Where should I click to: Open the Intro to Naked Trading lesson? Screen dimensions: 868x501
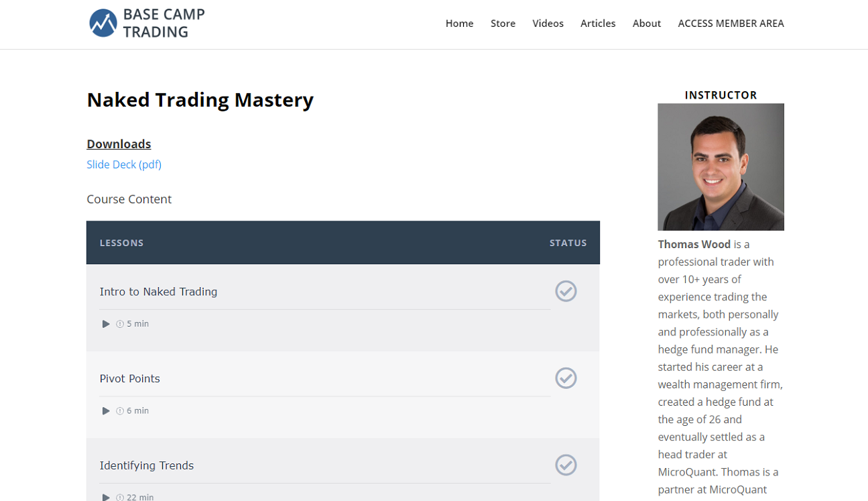158,292
